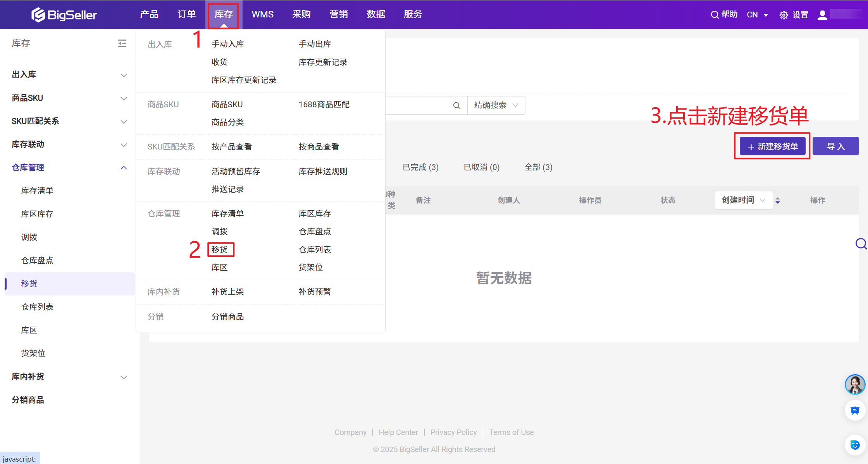Switch to the 全部 (3) tab
Screen dimensions: 868x464
[x=538, y=167]
